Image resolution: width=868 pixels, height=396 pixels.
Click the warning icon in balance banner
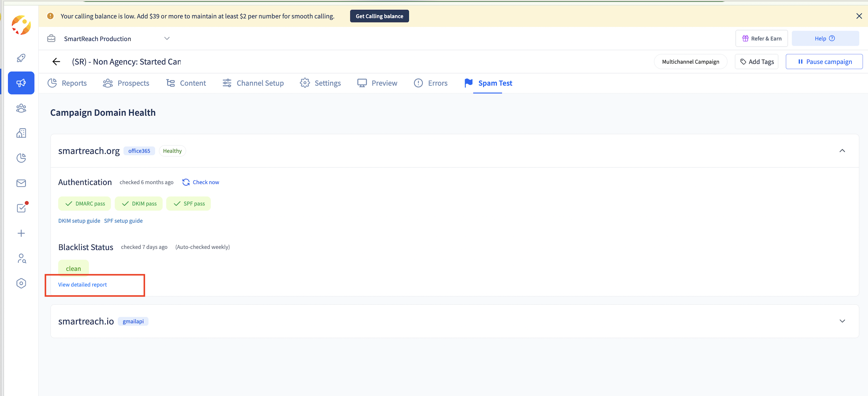pyautogui.click(x=50, y=16)
